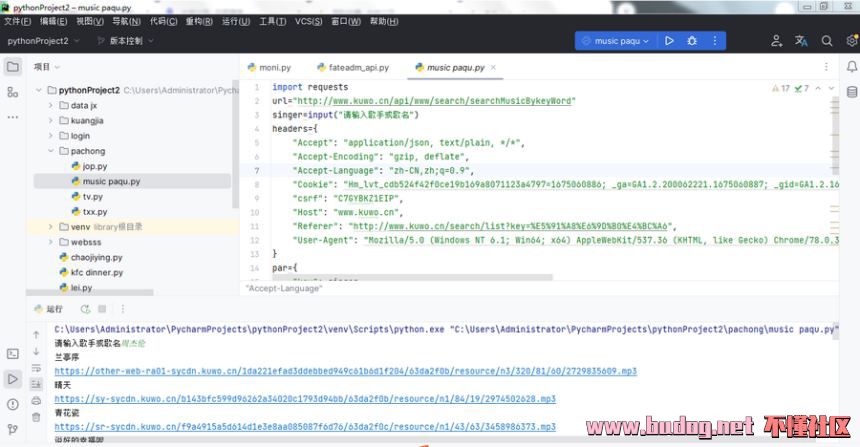Open the Project view dropdown in panel header
The image size is (860, 447).
pos(47,67)
